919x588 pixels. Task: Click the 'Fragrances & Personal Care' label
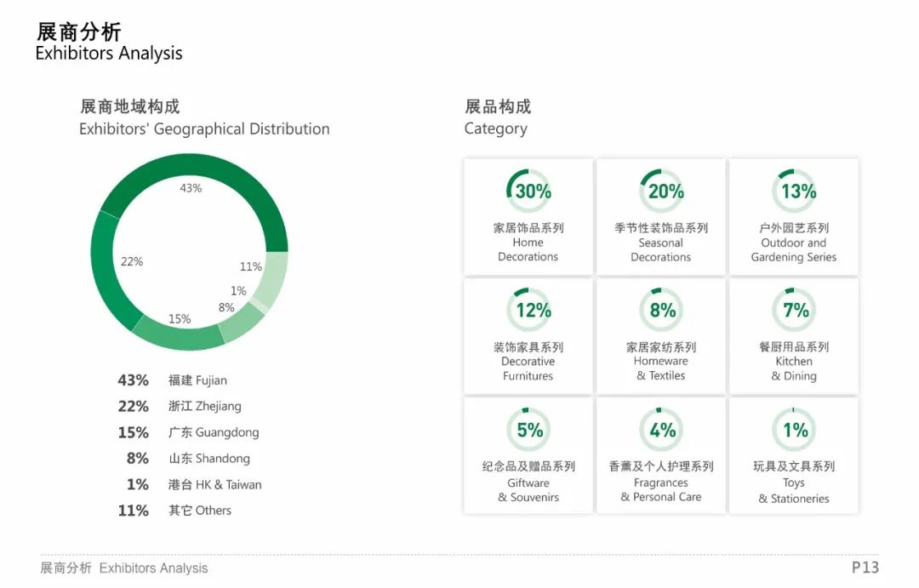tap(661, 490)
